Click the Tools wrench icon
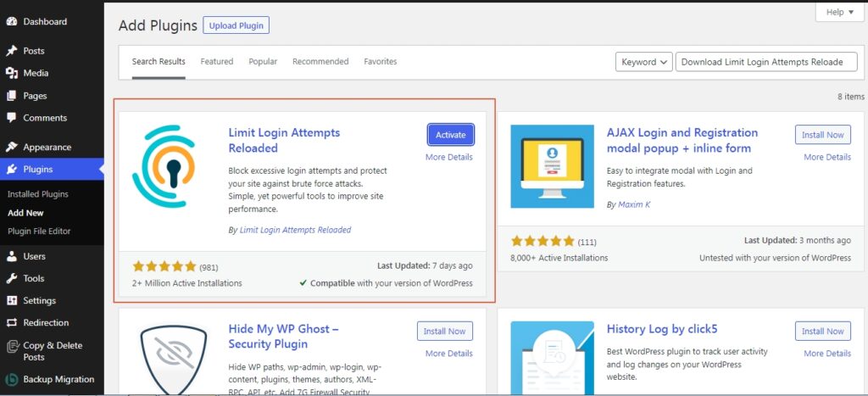868x396 pixels. click(12, 279)
